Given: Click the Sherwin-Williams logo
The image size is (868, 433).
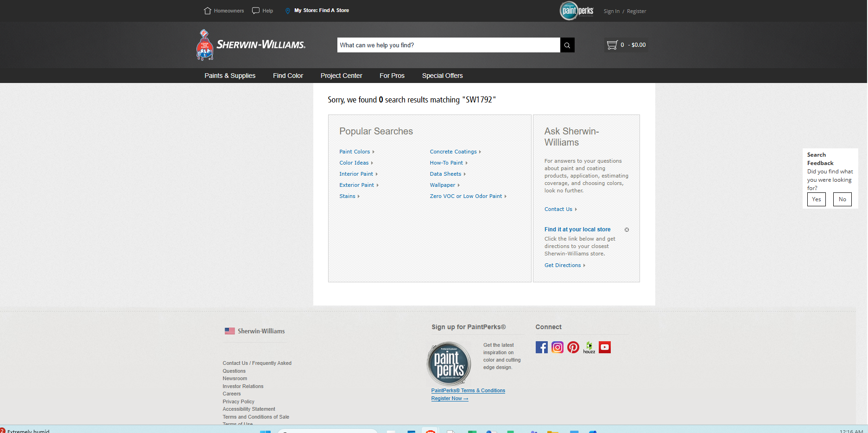Looking at the screenshot, I should pyautogui.click(x=251, y=45).
